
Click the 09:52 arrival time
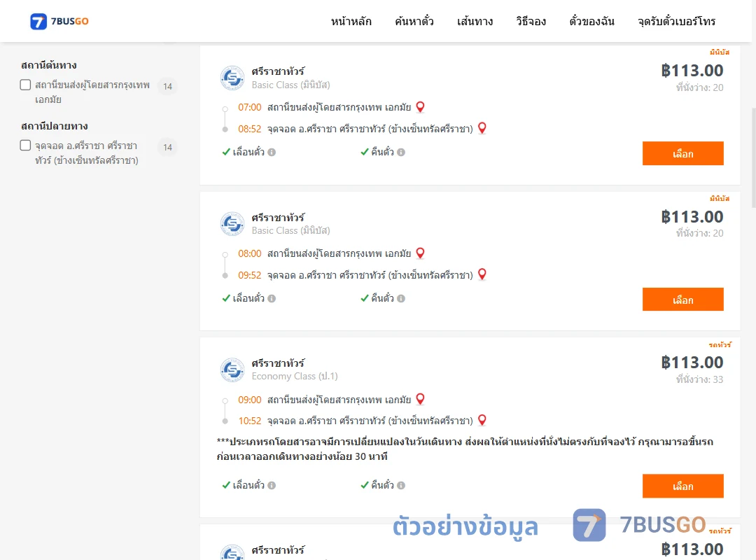pos(250,275)
